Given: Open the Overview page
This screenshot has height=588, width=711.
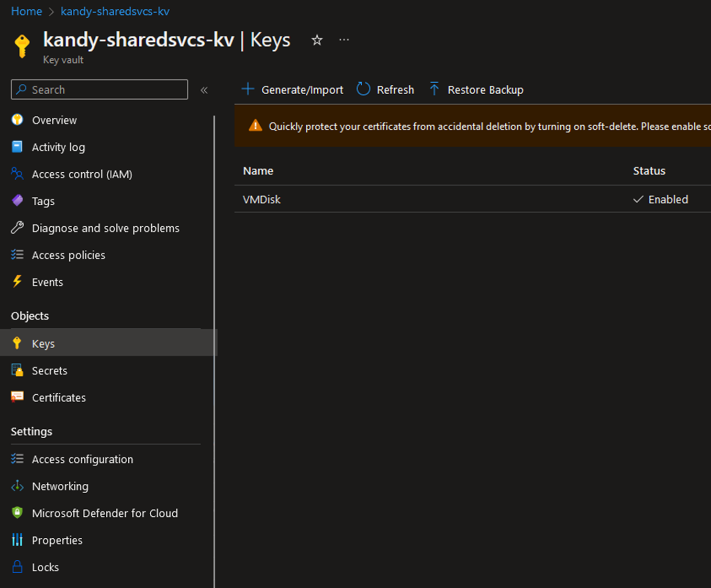Looking at the screenshot, I should 54,120.
